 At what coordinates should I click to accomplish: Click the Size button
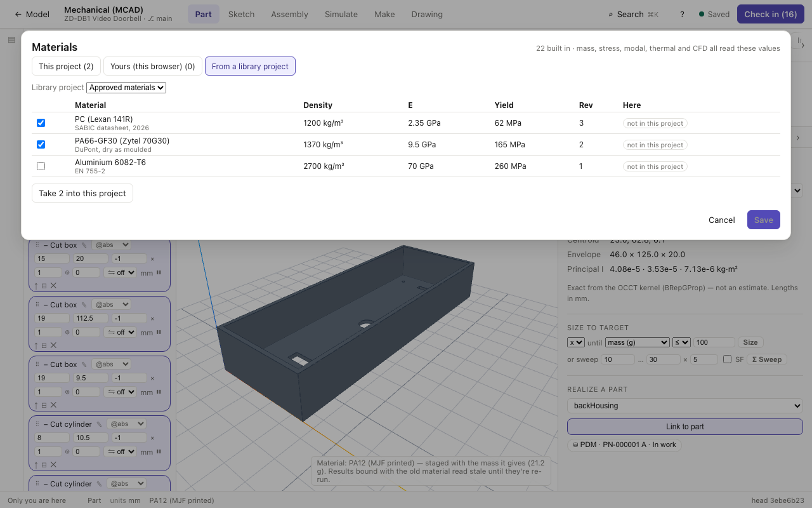[750, 342]
